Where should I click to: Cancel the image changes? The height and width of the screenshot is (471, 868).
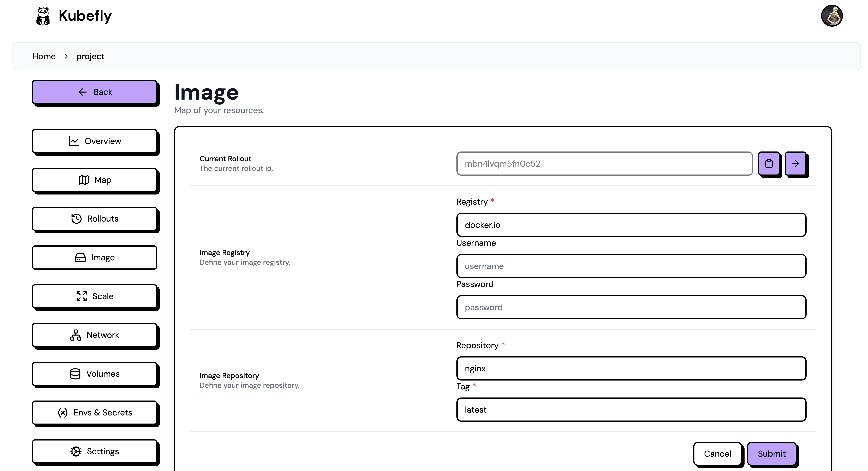pos(717,453)
